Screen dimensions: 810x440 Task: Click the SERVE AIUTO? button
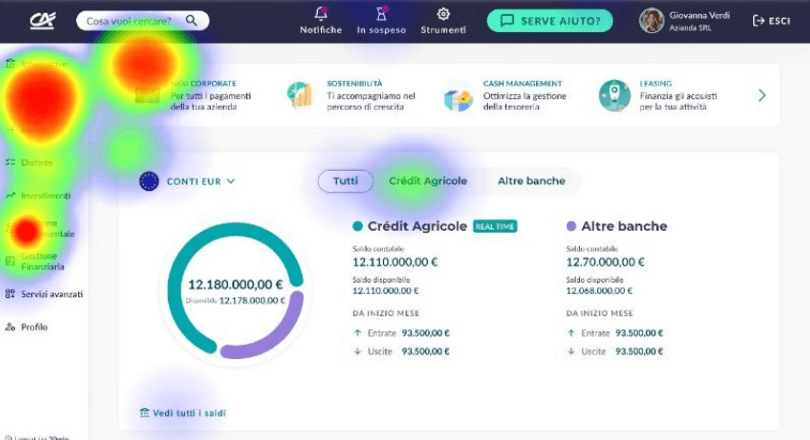[550, 21]
